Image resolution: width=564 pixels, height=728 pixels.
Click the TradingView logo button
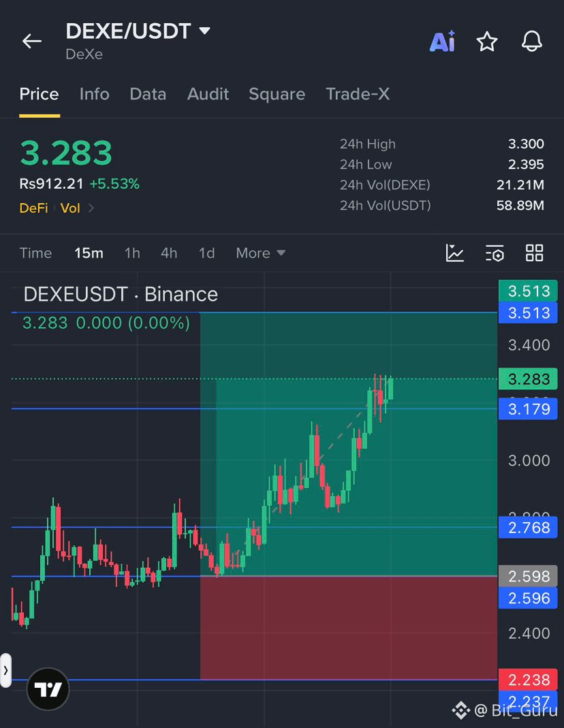[x=48, y=689]
